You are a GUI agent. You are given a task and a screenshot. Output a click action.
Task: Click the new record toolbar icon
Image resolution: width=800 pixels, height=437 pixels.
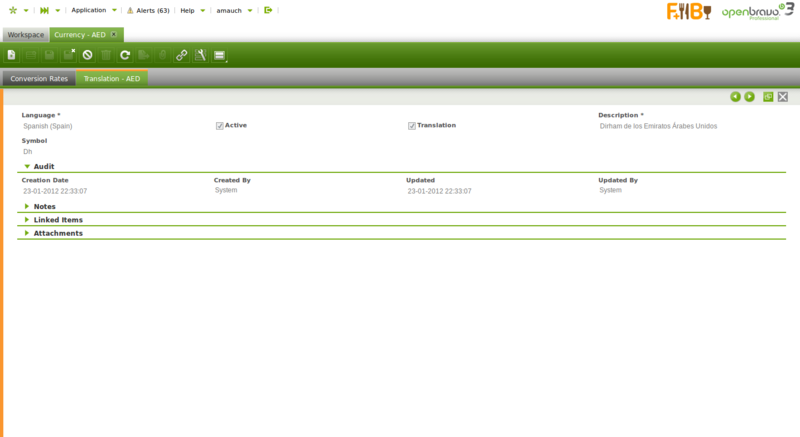(x=12, y=55)
